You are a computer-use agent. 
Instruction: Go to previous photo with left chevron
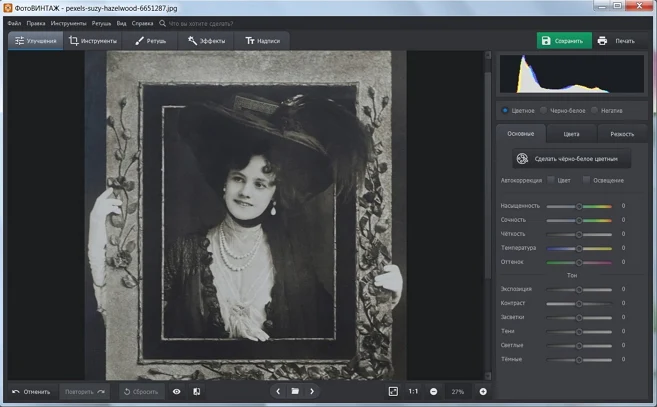click(x=278, y=391)
